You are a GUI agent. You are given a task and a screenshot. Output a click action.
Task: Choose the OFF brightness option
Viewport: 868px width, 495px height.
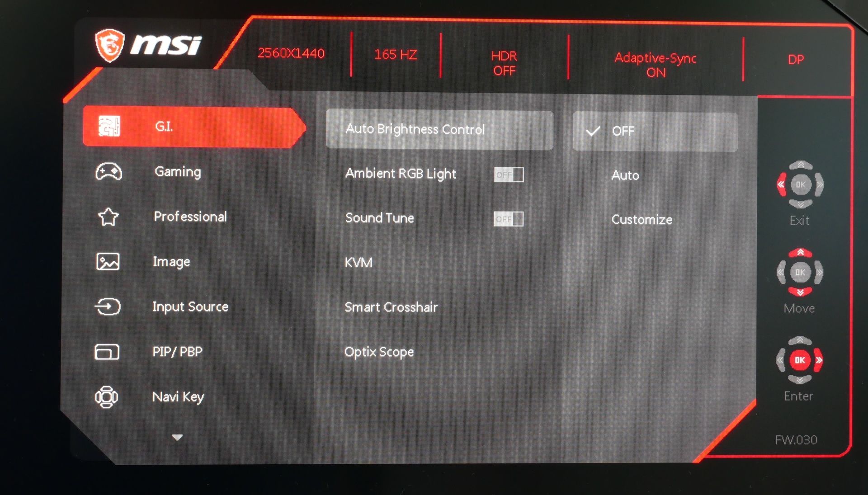coord(655,132)
